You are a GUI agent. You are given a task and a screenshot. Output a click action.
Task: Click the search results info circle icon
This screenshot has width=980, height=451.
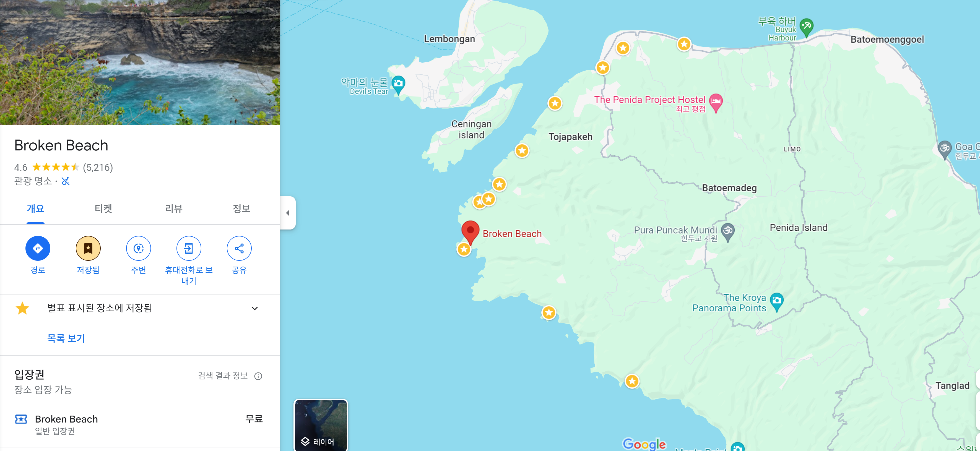pos(258,376)
